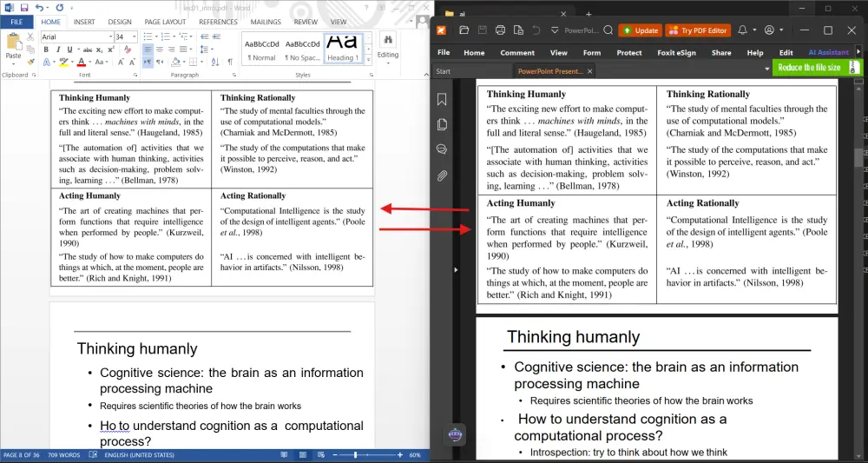Toggle Align Left paragraph alignment
868x463 pixels.
click(x=148, y=50)
